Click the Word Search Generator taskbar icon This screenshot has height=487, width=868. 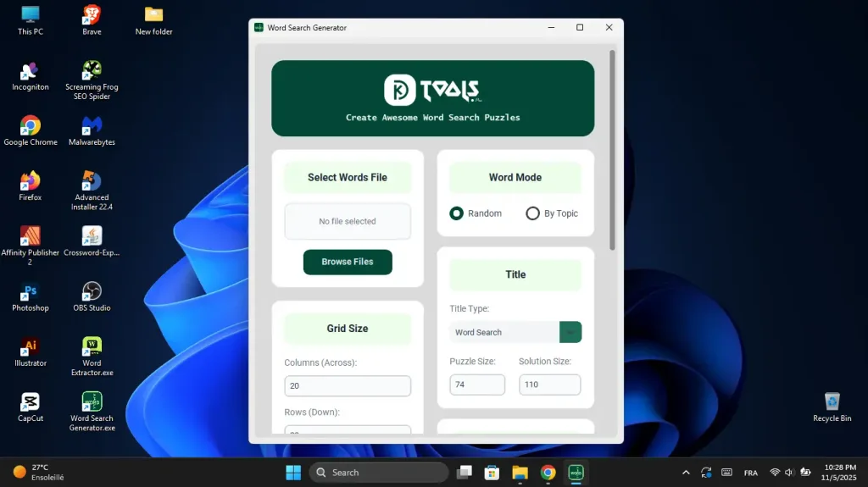[x=576, y=473]
